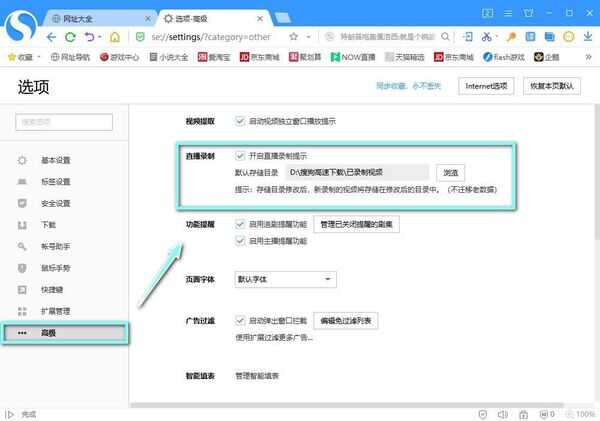Viewport: 600px width, 421px height.
Task: Uncheck 启动视频独立窗口播放提示 checkbox
Action: click(x=240, y=121)
